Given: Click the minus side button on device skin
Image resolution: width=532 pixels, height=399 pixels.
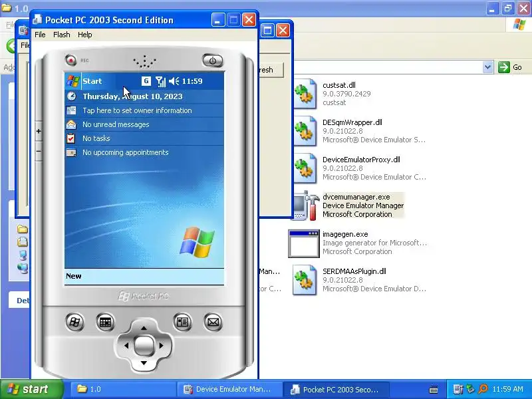Looking at the screenshot, I should [39, 151].
